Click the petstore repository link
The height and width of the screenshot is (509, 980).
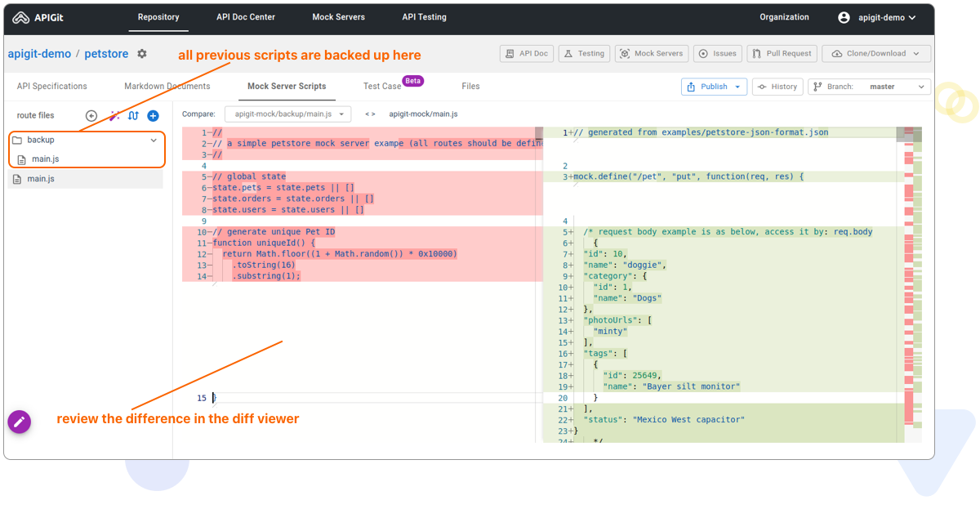106,54
